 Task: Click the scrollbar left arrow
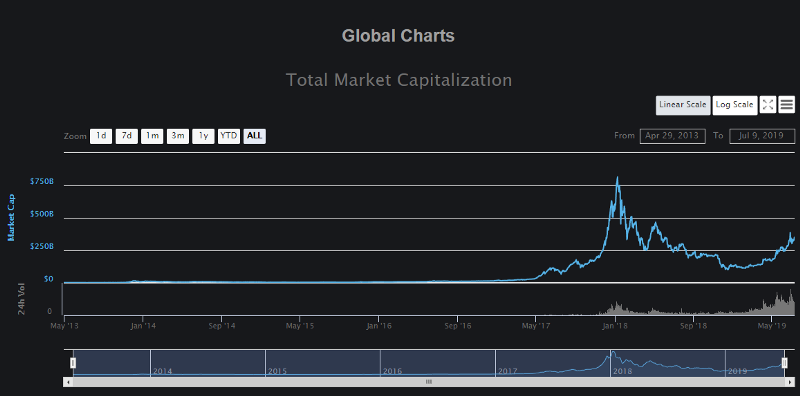(x=66, y=382)
